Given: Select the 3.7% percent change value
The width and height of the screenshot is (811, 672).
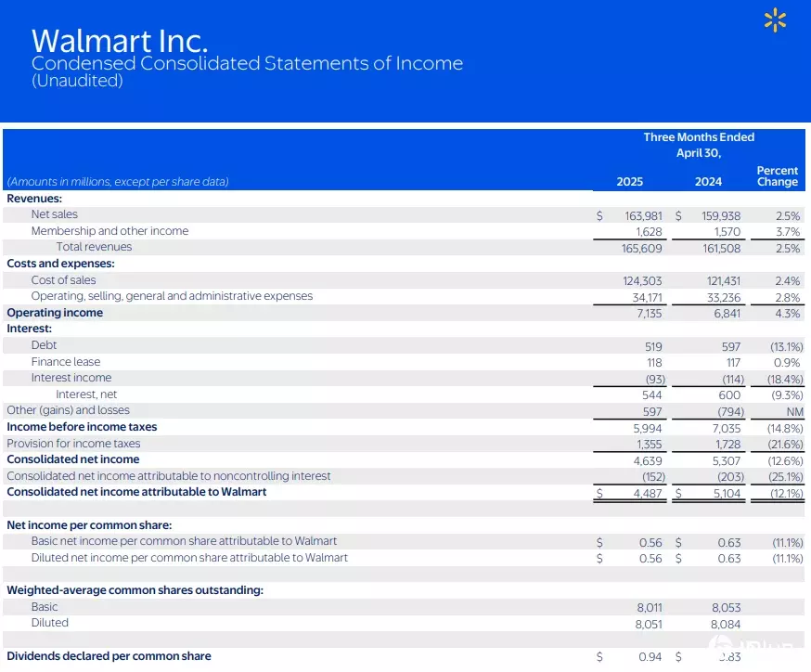Looking at the screenshot, I should [788, 232].
